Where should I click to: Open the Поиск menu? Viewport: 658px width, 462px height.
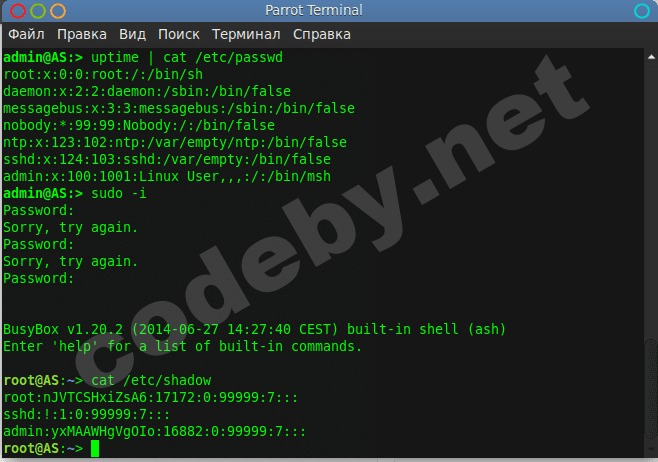pyautogui.click(x=179, y=34)
